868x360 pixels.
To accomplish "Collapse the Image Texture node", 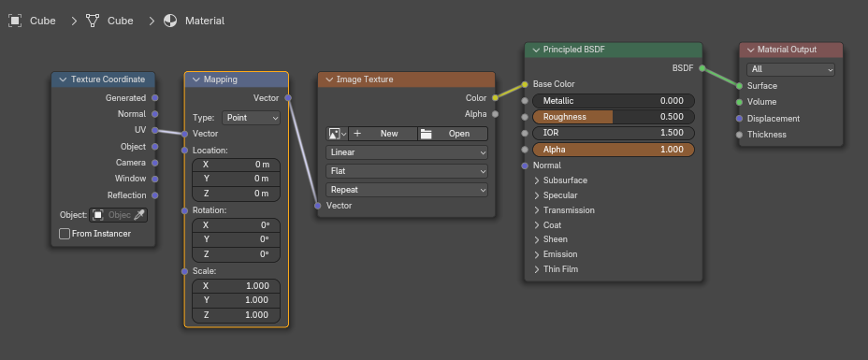I will 329,79.
